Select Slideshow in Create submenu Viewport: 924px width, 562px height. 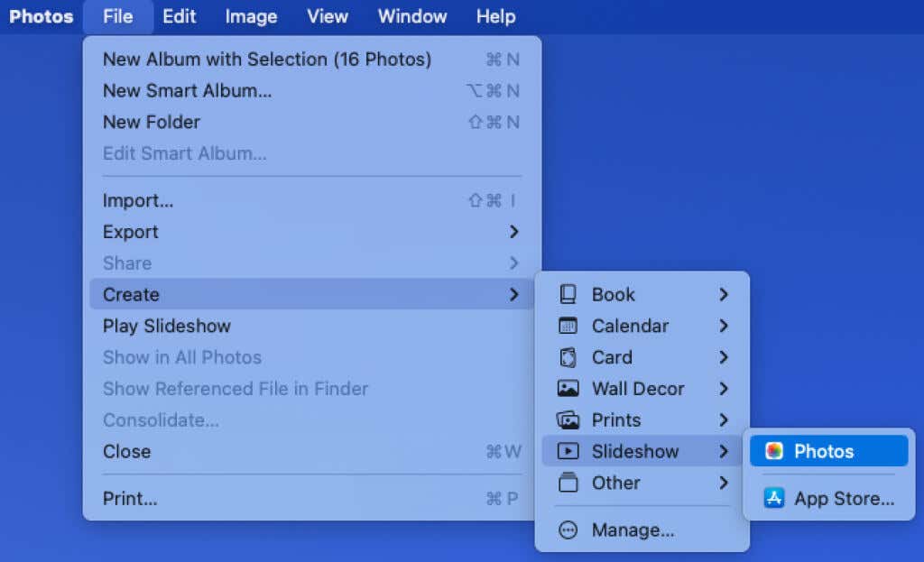[642, 451]
